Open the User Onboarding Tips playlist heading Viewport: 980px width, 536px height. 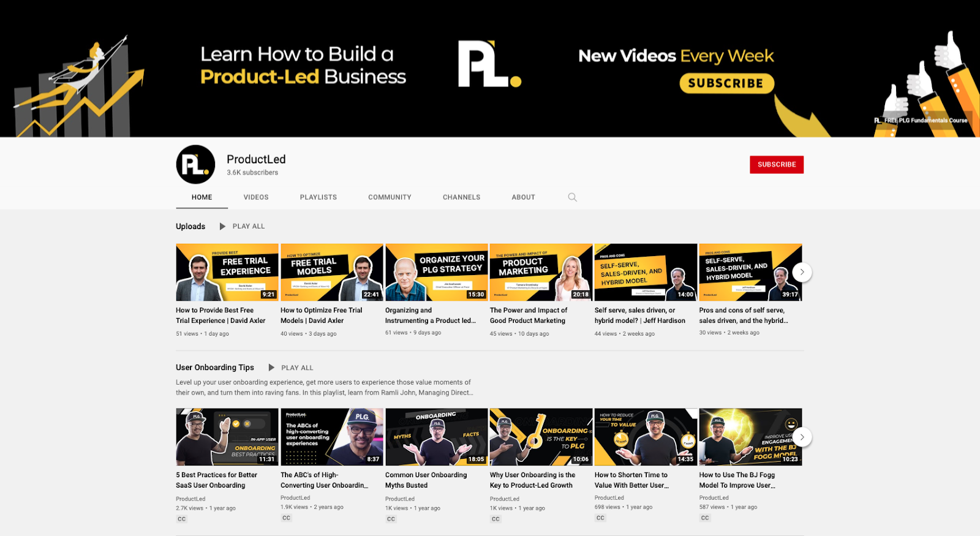(215, 368)
